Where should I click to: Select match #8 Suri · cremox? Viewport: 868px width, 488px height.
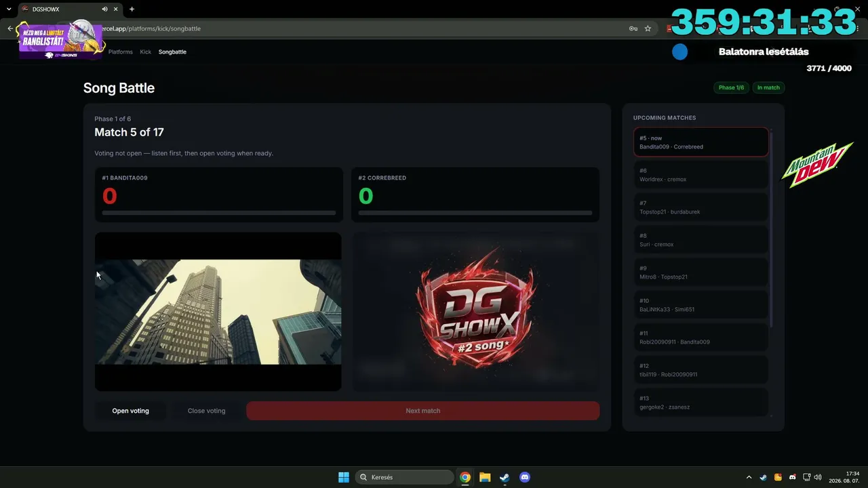tap(701, 240)
